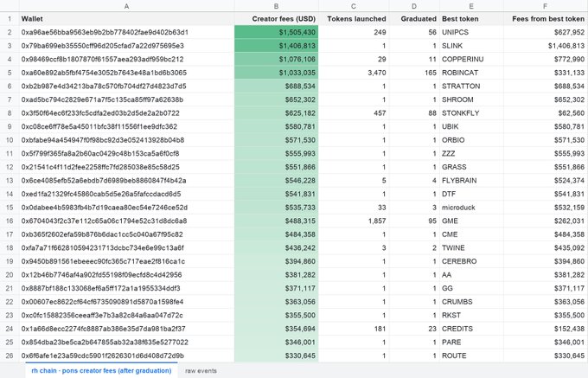Select column C header
The height and width of the screenshot is (378, 588).
pyautogui.click(x=354, y=6)
